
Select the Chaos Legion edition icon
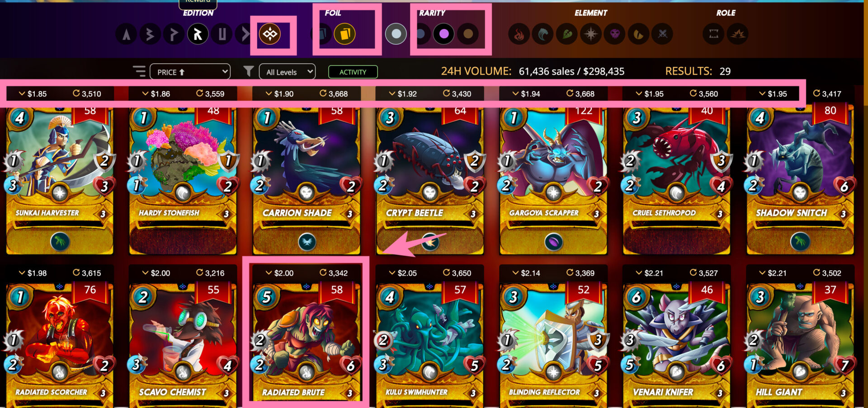pos(270,34)
